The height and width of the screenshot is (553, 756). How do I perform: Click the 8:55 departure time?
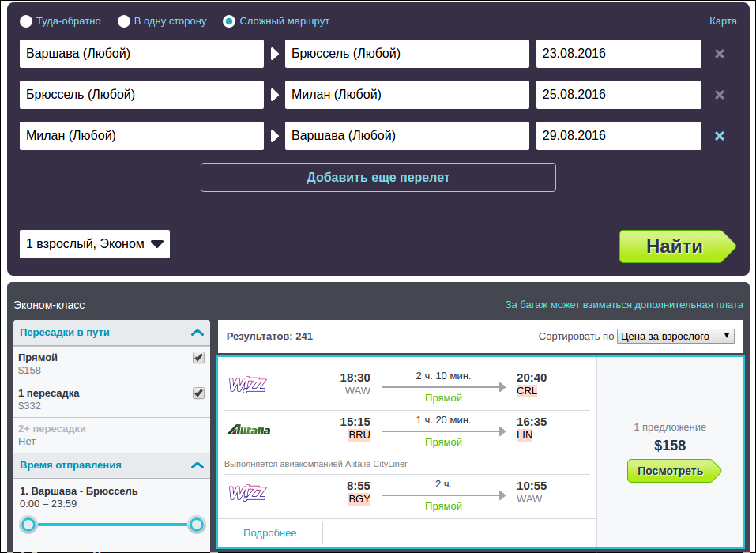pyautogui.click(x=358, y=486)
